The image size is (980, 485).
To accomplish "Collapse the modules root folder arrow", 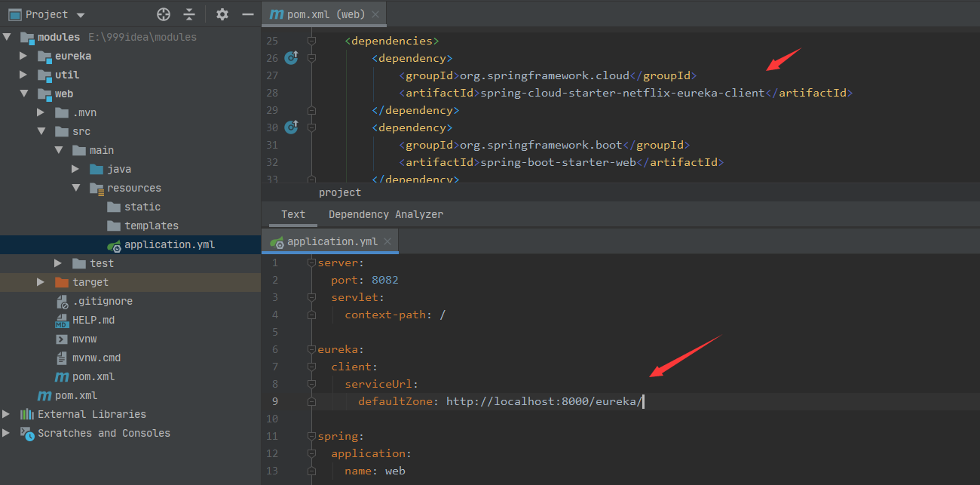I will tap(7, 37).
